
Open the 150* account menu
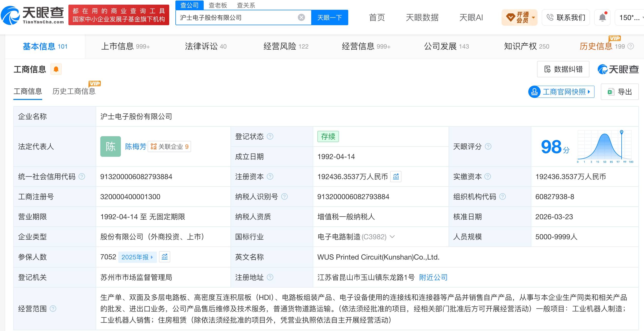[x=629, y=17]
